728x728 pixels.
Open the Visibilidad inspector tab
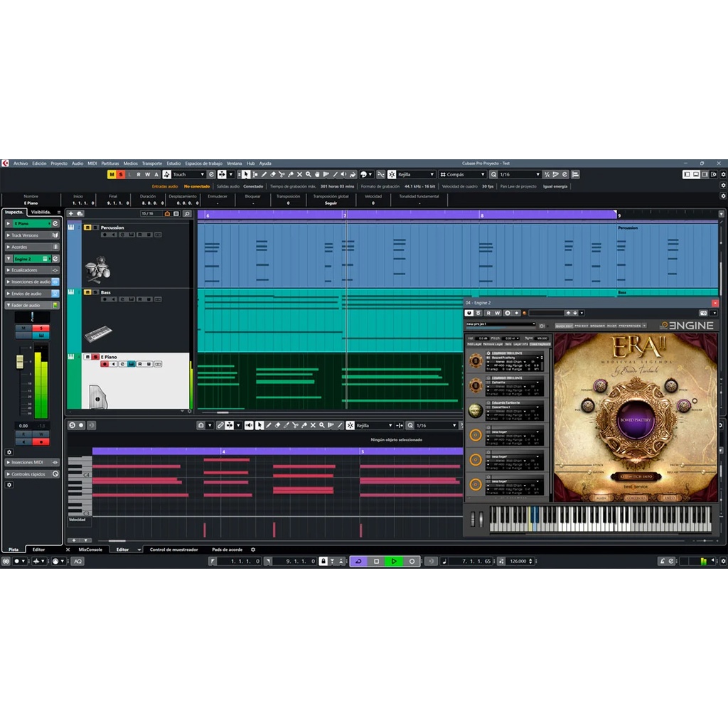click(41, 212)
